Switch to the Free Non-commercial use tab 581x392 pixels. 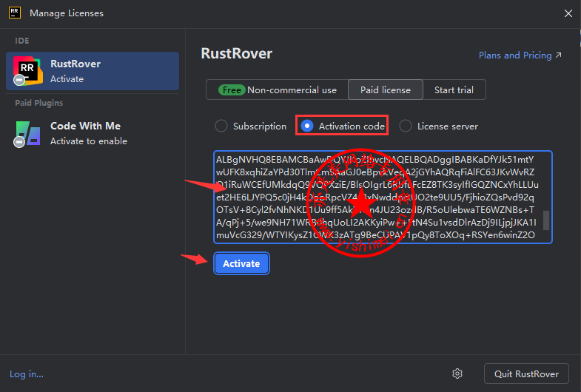pos(277,89)
